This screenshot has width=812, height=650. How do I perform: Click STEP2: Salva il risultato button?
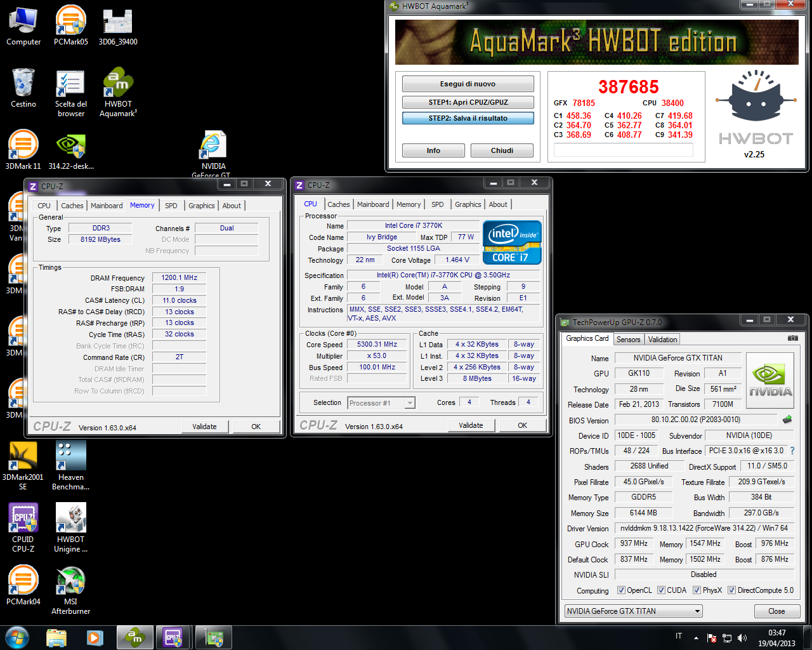pos(468,118)
